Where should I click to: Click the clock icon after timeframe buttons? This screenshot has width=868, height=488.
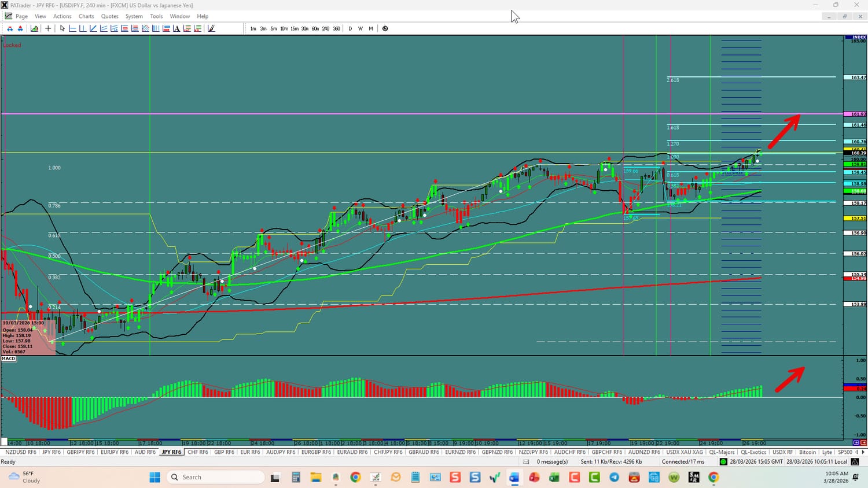(x=385, y=28)
